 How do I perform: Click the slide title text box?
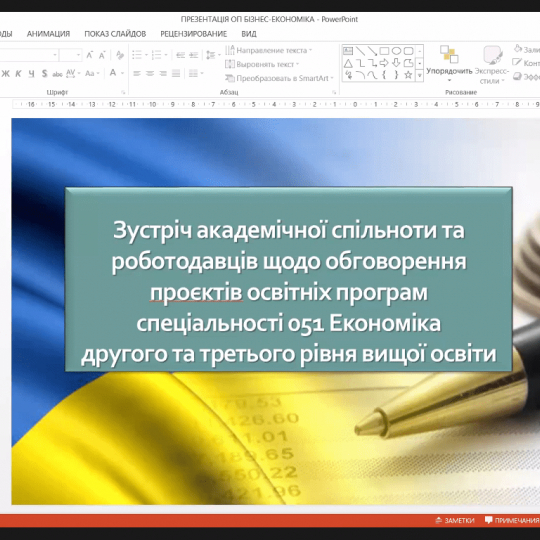(289, 279)
